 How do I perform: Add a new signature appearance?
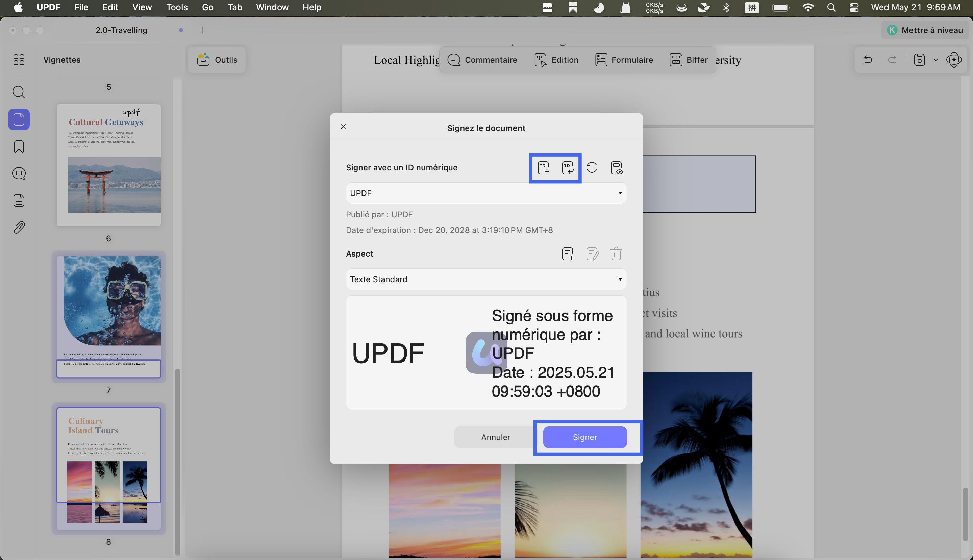[x=567, y=254]
